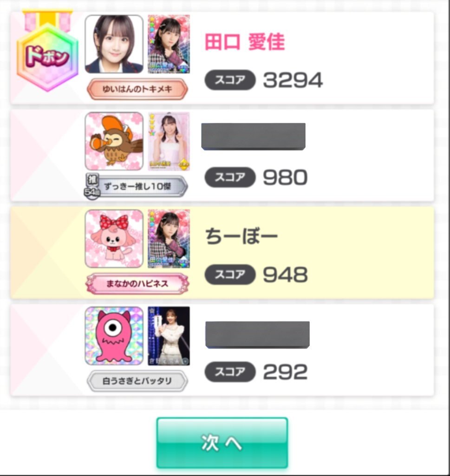The image size is (450, 476).
Task: Open the card thumbnail beside the puppy avatar
Action: tap(169, 238)
